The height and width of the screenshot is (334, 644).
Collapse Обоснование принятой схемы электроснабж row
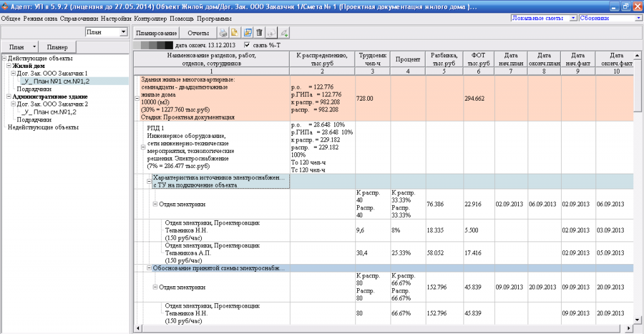(150, 268)
